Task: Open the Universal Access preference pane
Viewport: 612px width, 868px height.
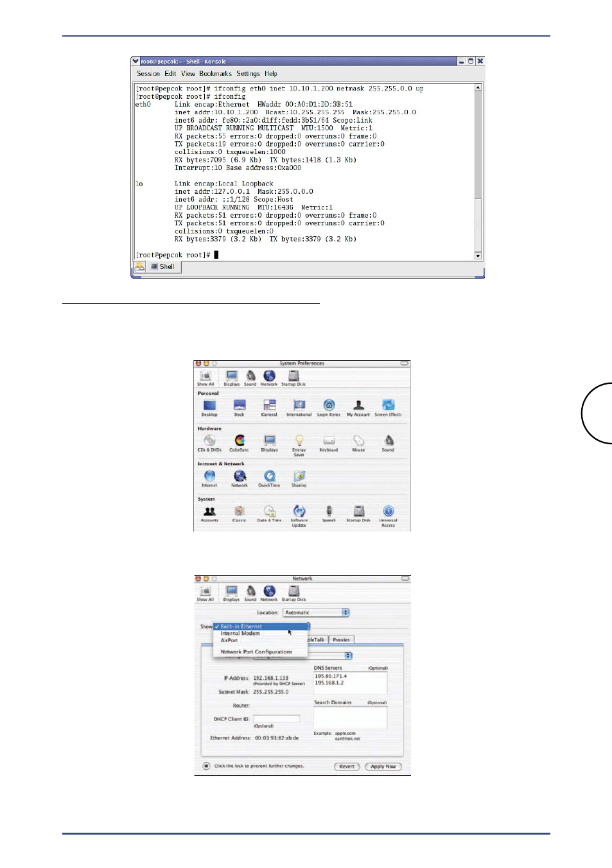Action: pyautogui.click(x=389, y=516)
